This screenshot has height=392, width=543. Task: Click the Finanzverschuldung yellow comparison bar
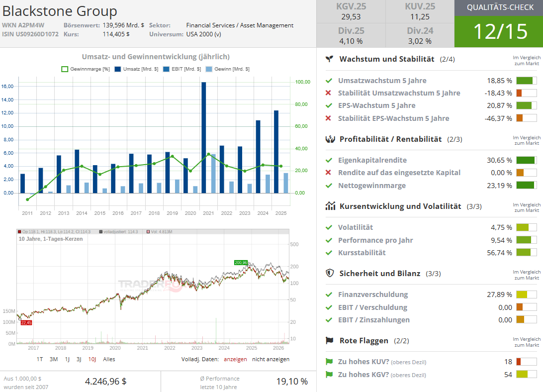(x=527, y=294)
